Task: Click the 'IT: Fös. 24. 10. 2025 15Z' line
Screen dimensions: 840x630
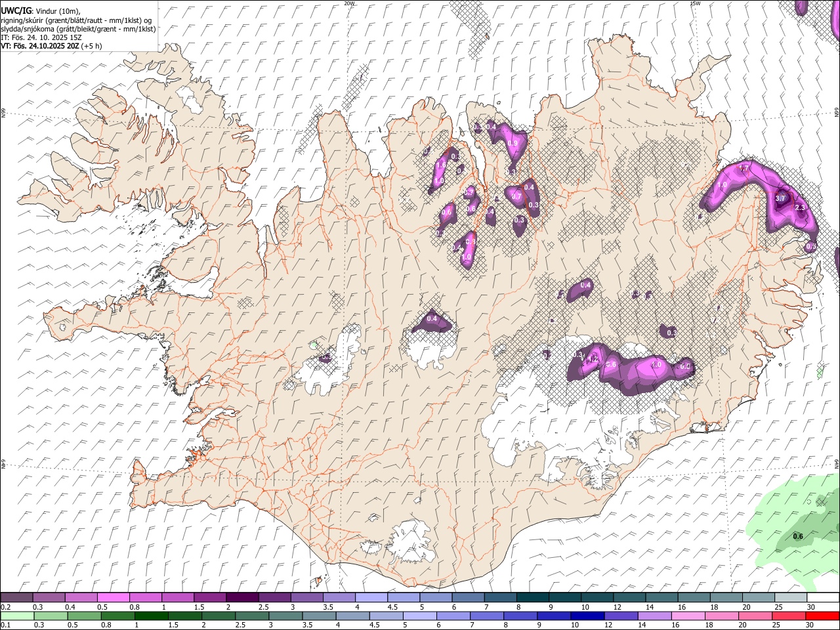Action: pos(41,37)
